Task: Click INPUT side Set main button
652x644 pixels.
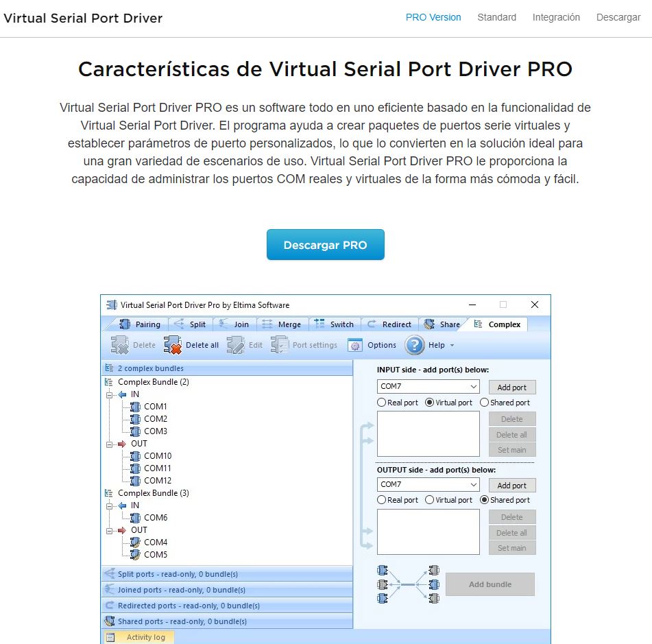Action: 512,450
